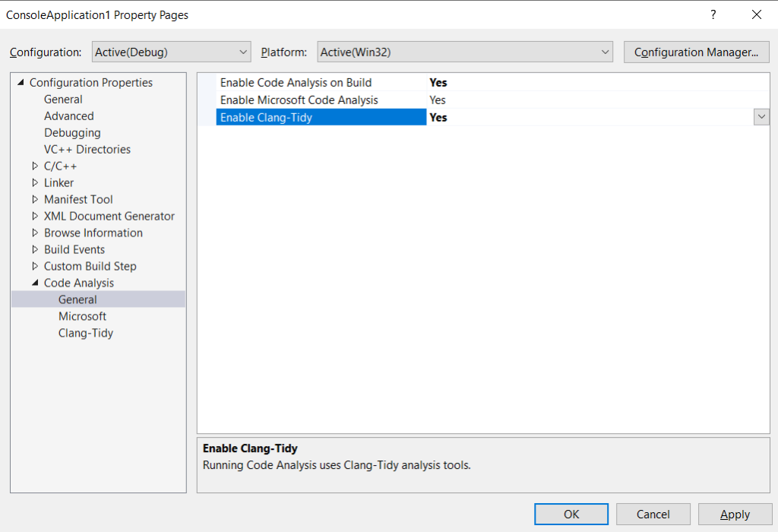Viewport: 778px width, 532px height.
Task: Expand the C/C++ tree node
Action: (35, 166)
